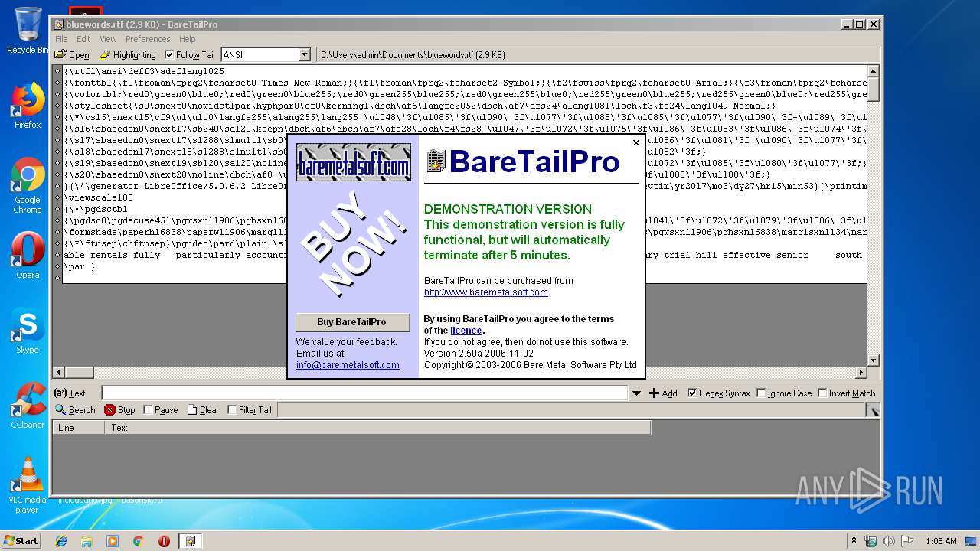This screenshot has width=980, height=551.
Task: Open Chrome from taskbar
Action: click(138, 541)
